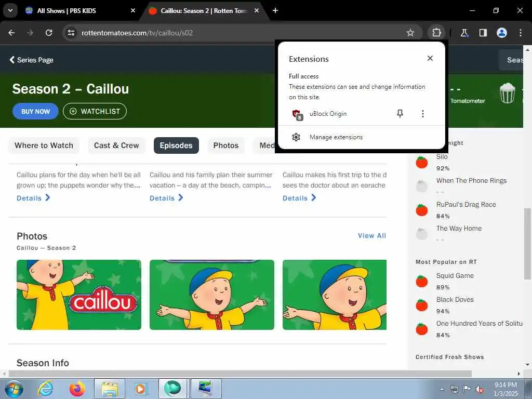Click the Action Center flag tray icon

[467, 389]
